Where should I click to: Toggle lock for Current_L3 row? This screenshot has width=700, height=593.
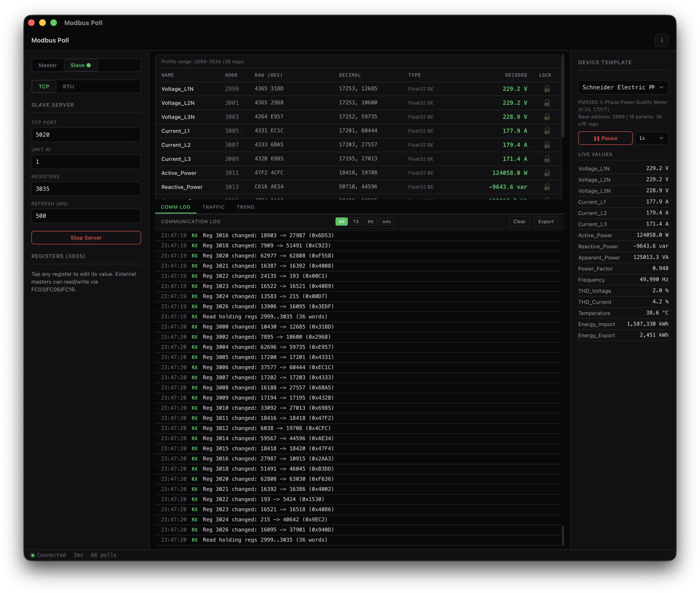tap(547, 159)
